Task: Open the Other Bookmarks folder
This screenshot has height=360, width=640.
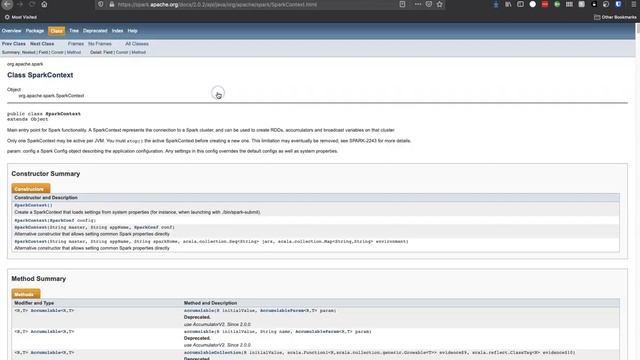Action: [x=615, y=17]
